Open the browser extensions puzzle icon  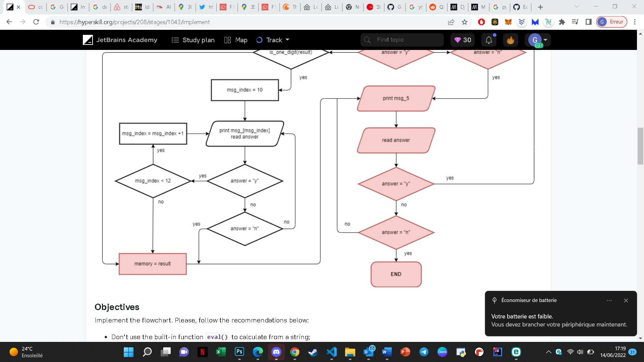tap(562, 22)
